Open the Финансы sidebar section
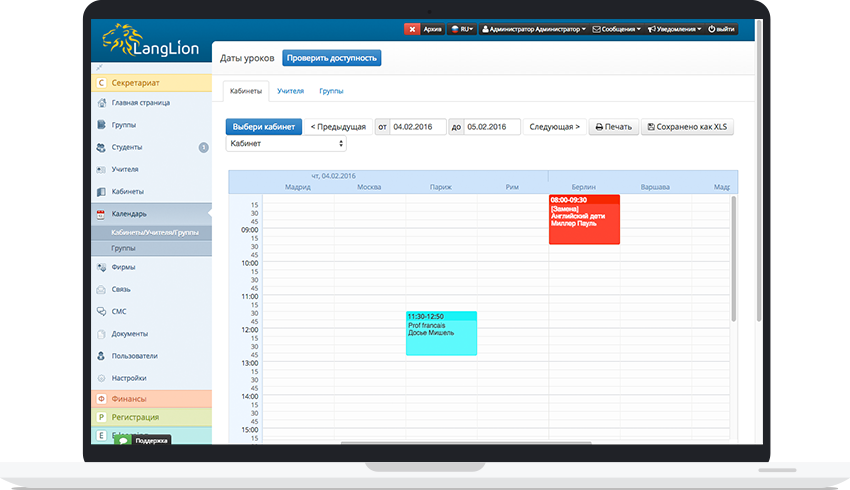This screenshot has height=490, width=850. pyautogui.click(x=152, y=399)
